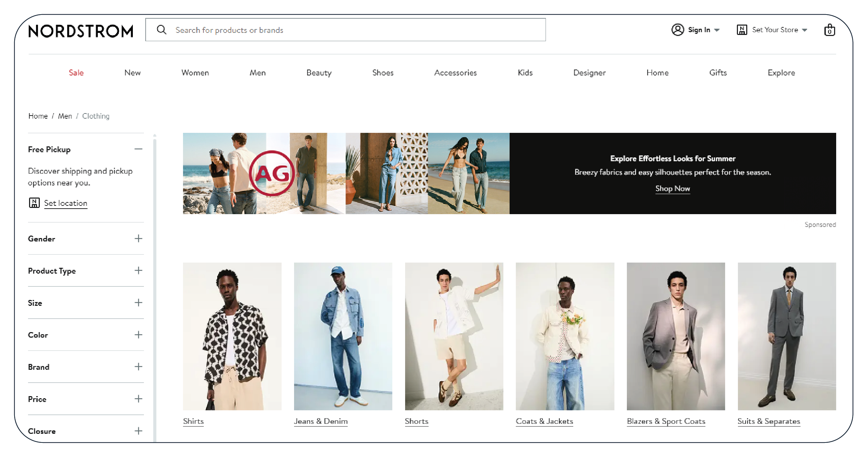This screenshot has height=457, width=868.
Task: Click the Blazers & Sport Coats thumbnail
Action: pos(676,336)
